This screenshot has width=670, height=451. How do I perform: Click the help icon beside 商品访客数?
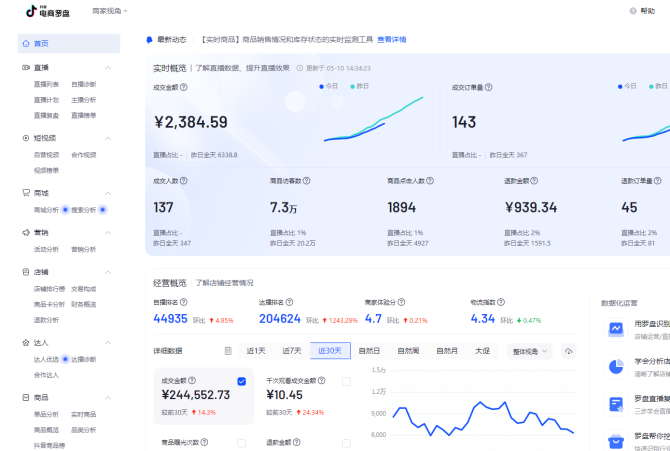pyautogui.click(x=306, y=181)
